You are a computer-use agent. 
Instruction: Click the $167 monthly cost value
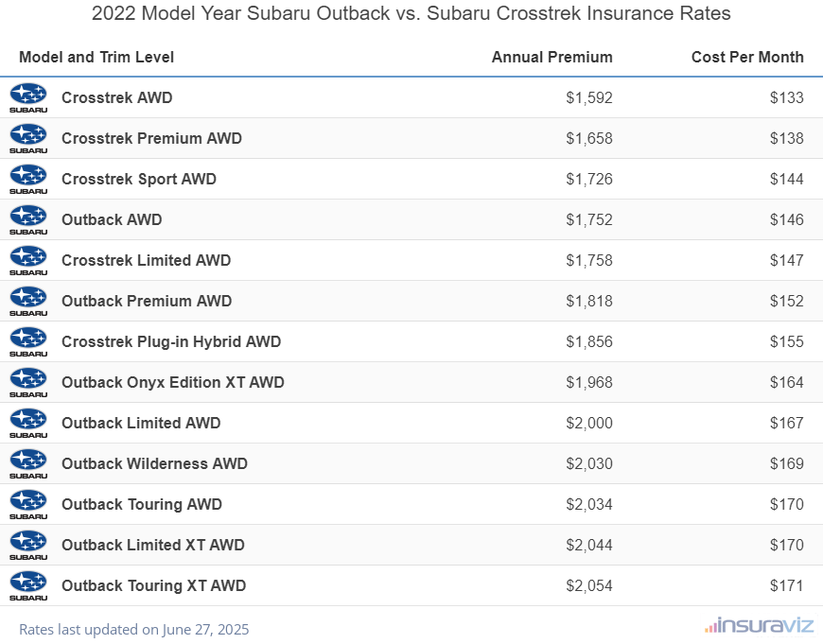click(787, 423)
